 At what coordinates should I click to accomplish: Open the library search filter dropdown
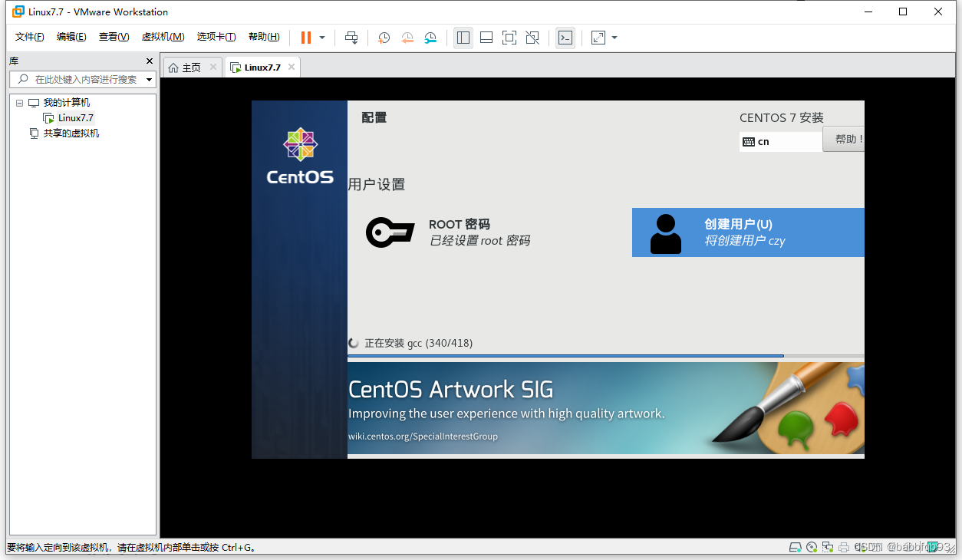tap(149, 79)
